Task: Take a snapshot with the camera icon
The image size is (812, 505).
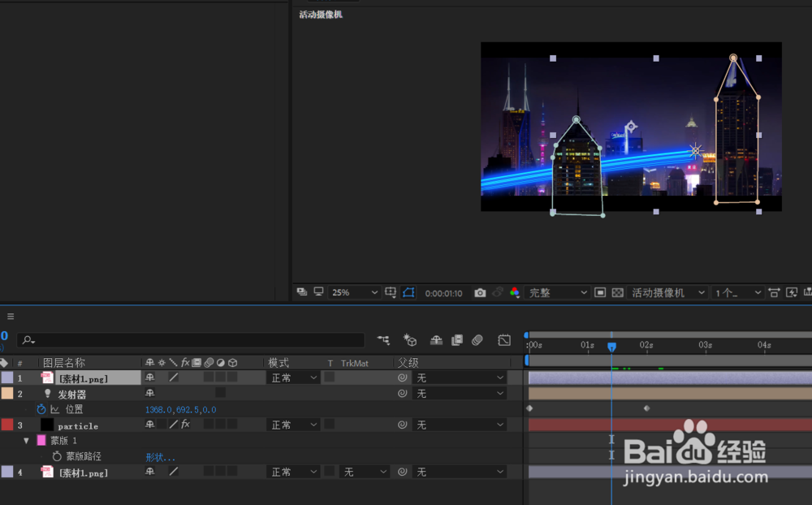Action: pyautogui.click(x=480, y=292)
